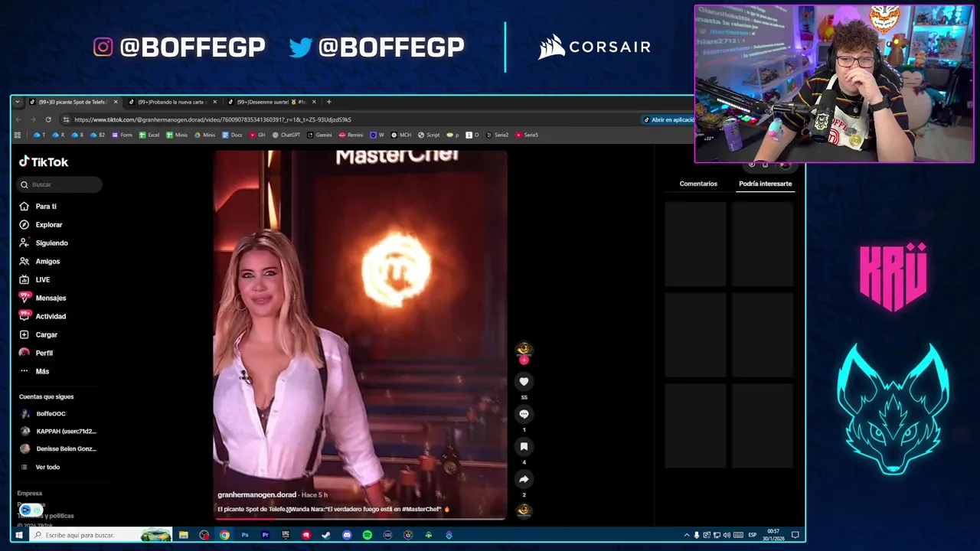Open the Serie2 bookmark
Viewport: 980px width, 551px height.
click(x=497, y=135)
